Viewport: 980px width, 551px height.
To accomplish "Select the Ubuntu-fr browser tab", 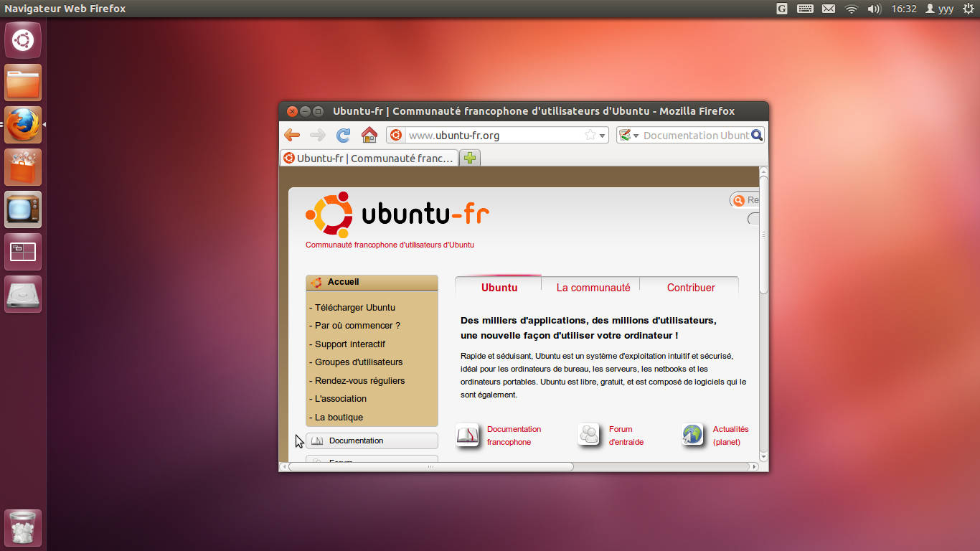I will click(369, 158).
